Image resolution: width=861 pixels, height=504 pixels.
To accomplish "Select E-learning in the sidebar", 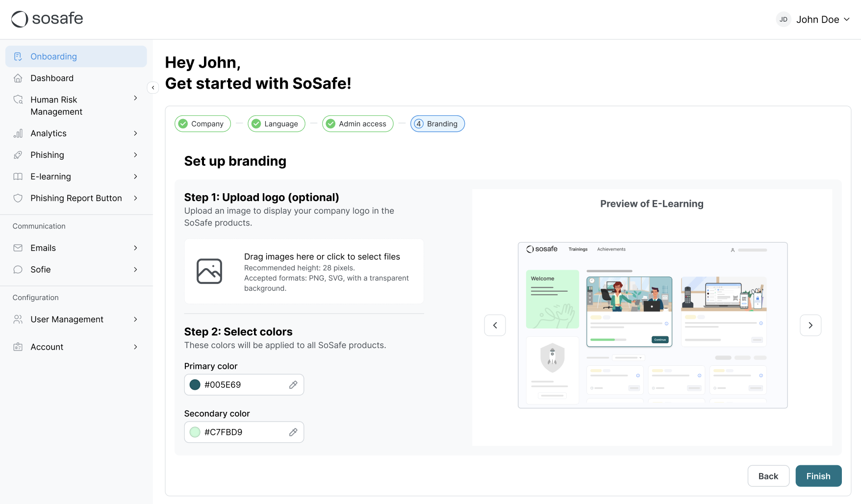I will [51, 176].
